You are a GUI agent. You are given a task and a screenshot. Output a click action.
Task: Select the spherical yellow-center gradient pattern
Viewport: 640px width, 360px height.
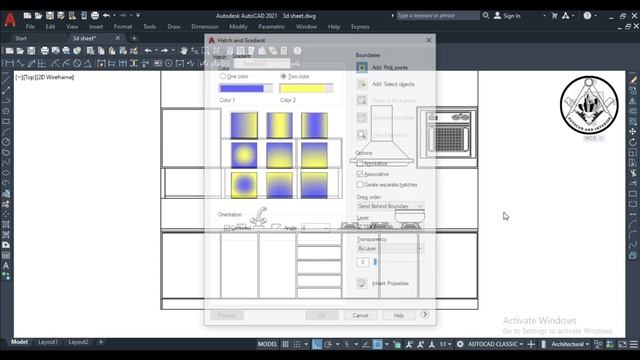tap(244, 155)
